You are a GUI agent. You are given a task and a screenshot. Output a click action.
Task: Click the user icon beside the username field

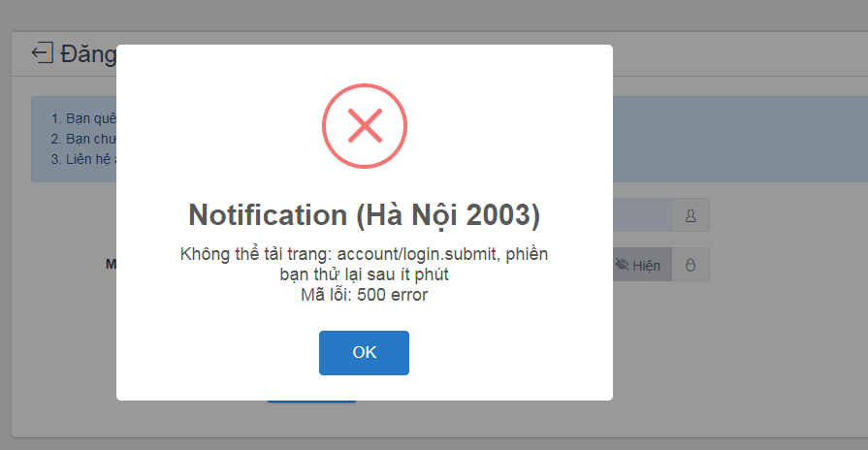tap(691, 215)
